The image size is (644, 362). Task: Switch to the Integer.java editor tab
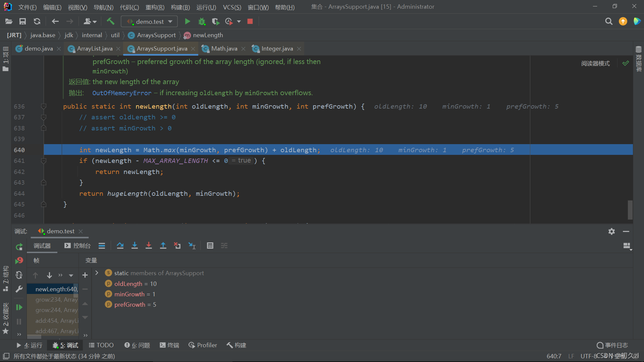coord(277,49)
